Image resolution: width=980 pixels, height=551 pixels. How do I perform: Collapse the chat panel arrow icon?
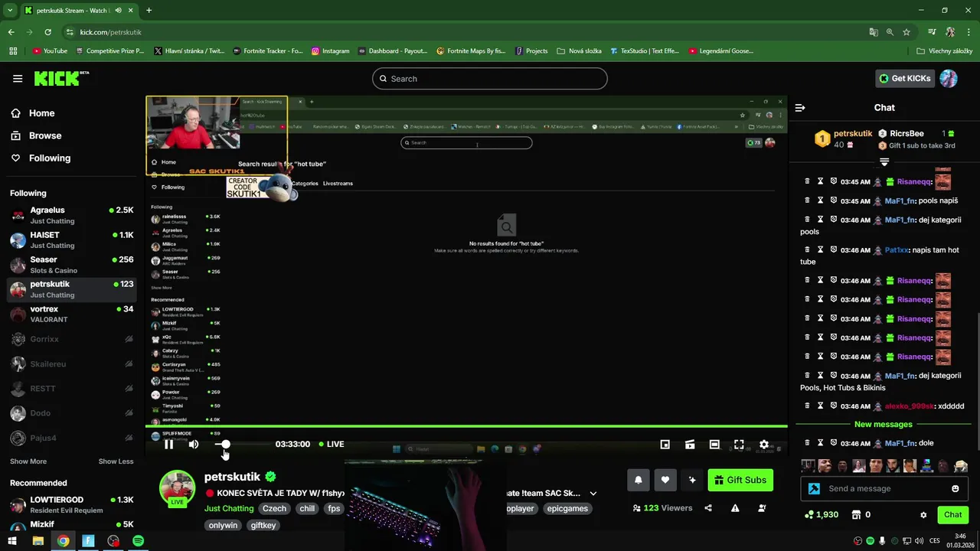pyautogui.click(x=800, y=108)
